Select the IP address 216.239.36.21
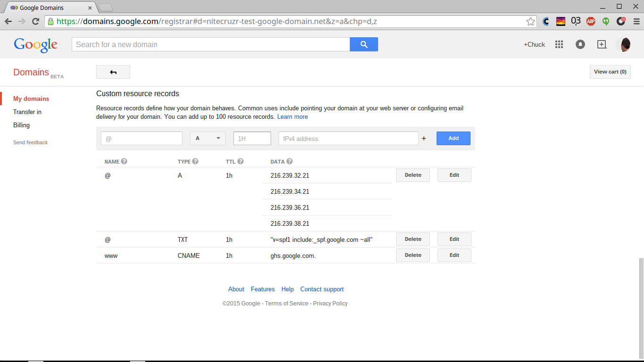644x362 pixels. [290, 207]
